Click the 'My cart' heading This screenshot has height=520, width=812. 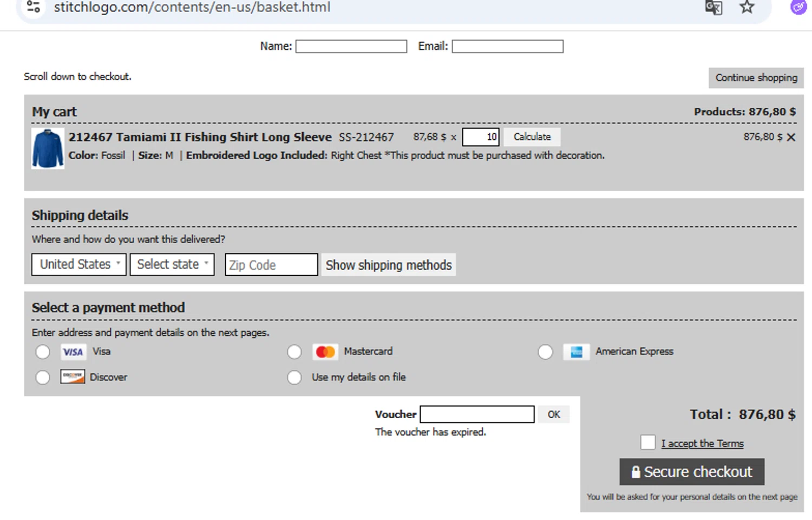click(54, 112)
